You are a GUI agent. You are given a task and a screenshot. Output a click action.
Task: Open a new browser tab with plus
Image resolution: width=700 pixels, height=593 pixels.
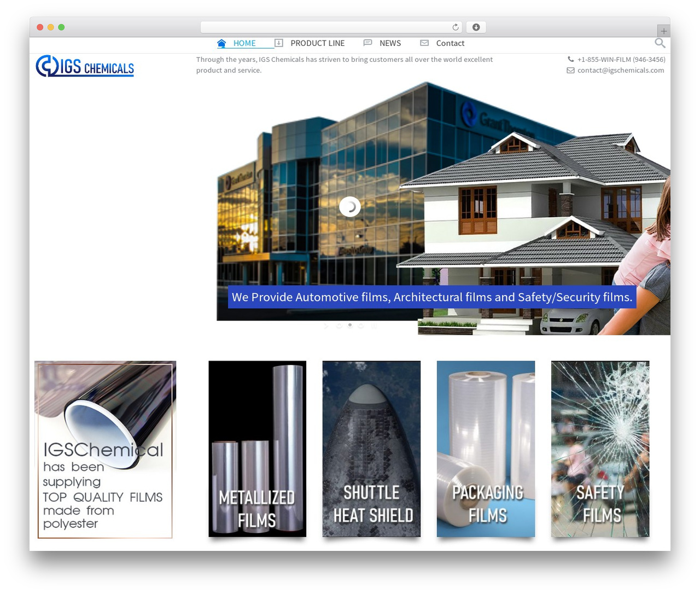click(x=663, y=31)
